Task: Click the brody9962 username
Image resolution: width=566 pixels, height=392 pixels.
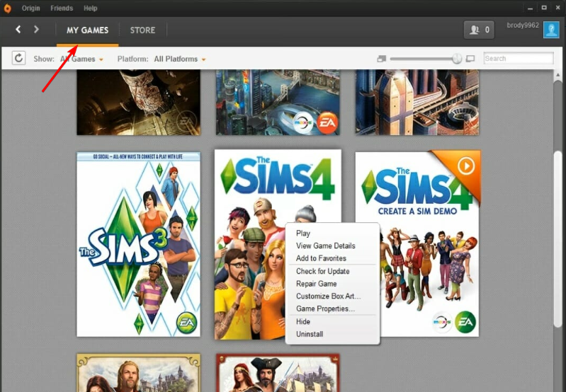Action: (523, 25)
